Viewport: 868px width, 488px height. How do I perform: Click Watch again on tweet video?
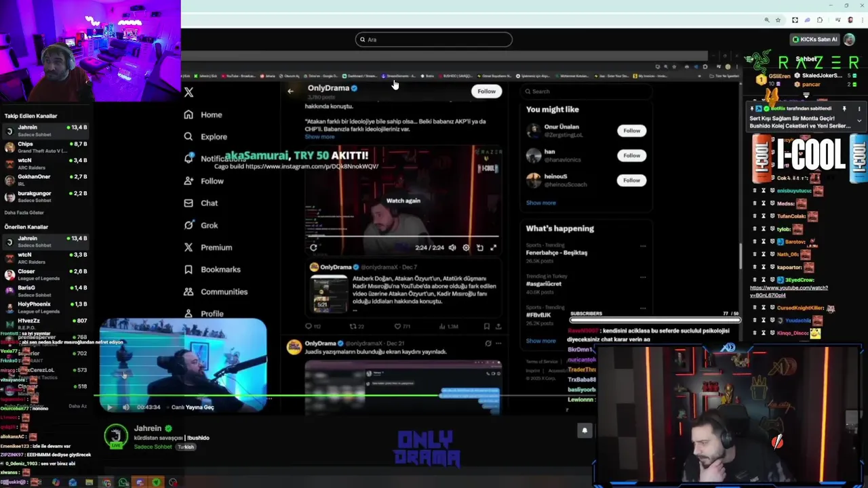403,201
